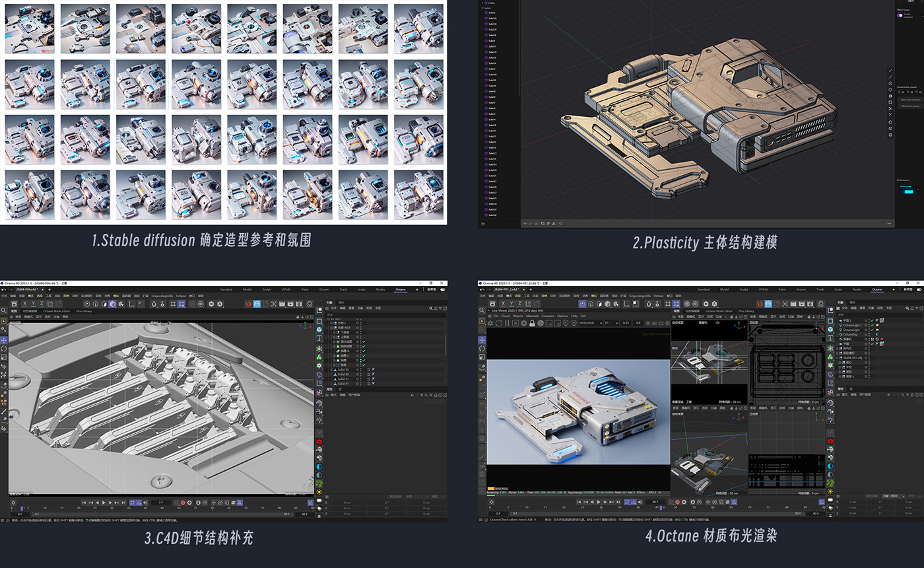Start playback in JK684-P04 window

point(104,503)
